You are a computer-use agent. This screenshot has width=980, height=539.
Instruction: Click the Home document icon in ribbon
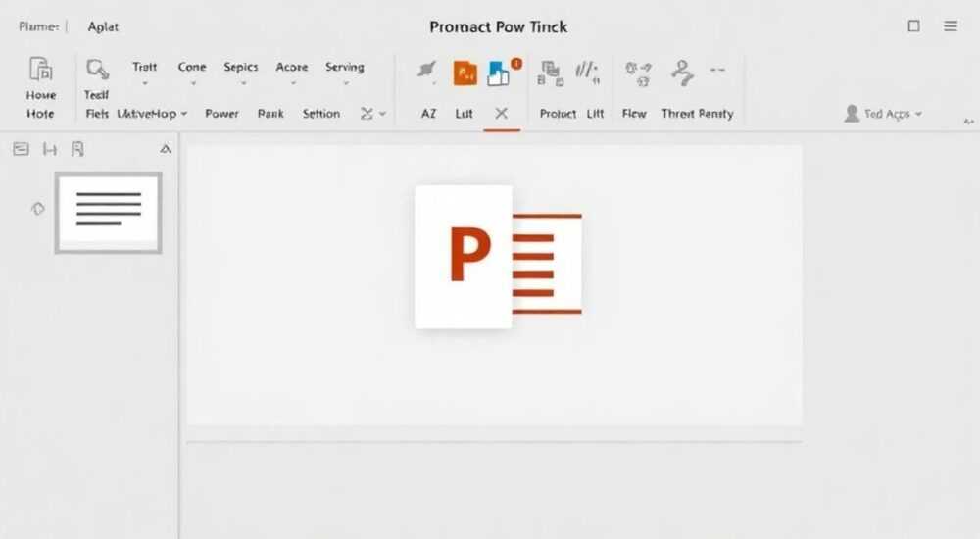(x=40, y=69)
